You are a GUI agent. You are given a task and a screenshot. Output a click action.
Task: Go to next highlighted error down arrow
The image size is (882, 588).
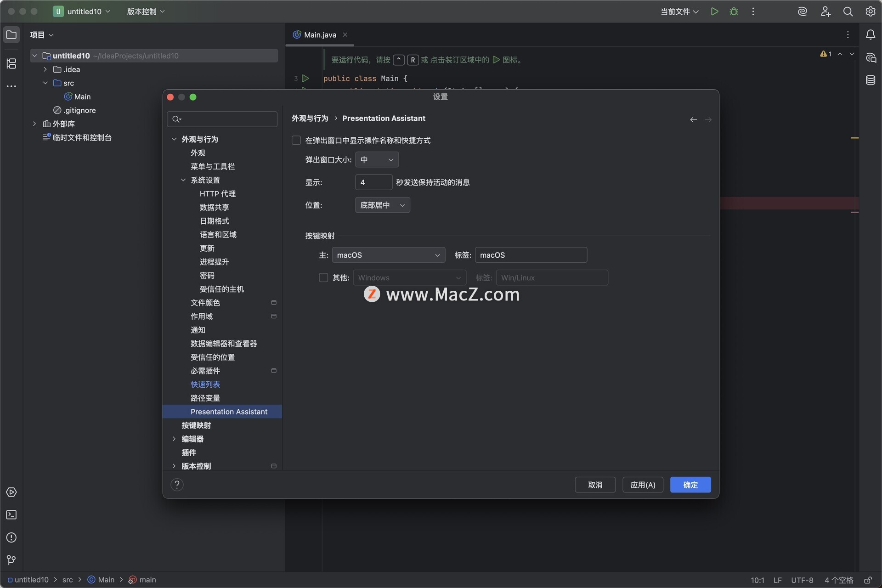(x=852, y=54)
